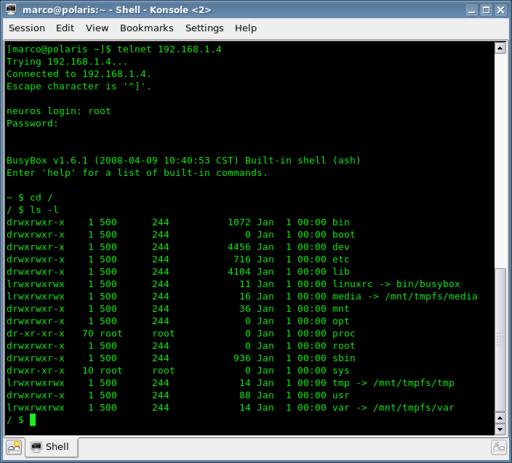Expand the Bookmarks menu

147,28
